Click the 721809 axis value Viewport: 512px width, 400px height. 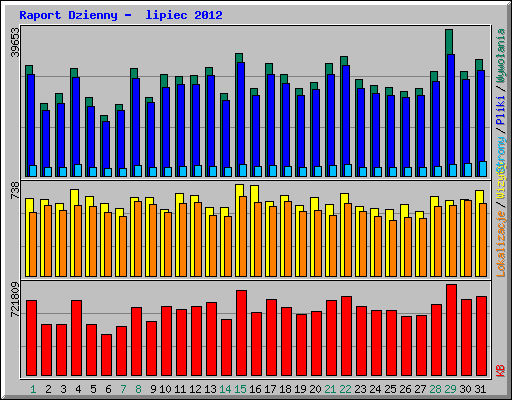pos(15,300)
